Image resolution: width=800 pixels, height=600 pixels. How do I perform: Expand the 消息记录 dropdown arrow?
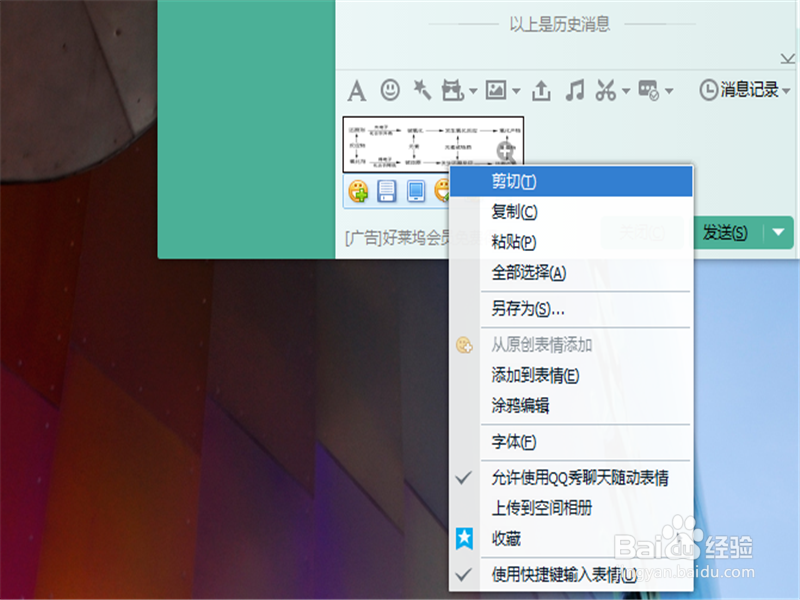tap(786, 91)
